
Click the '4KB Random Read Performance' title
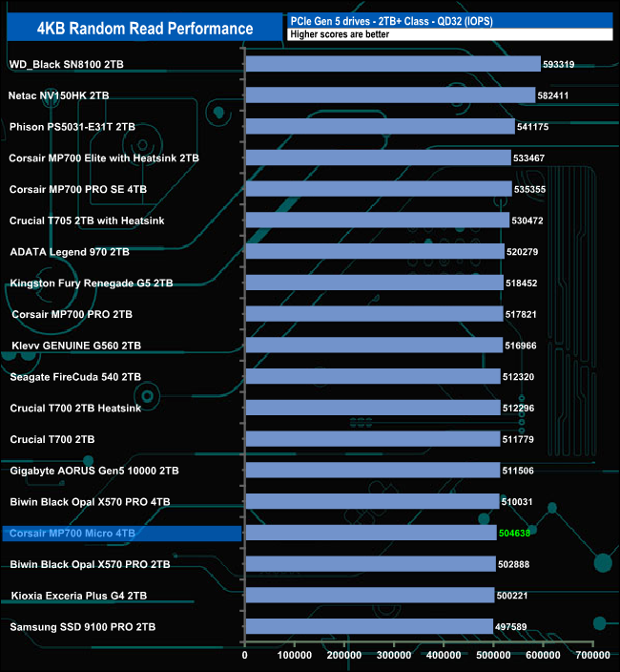click(145, 29)
